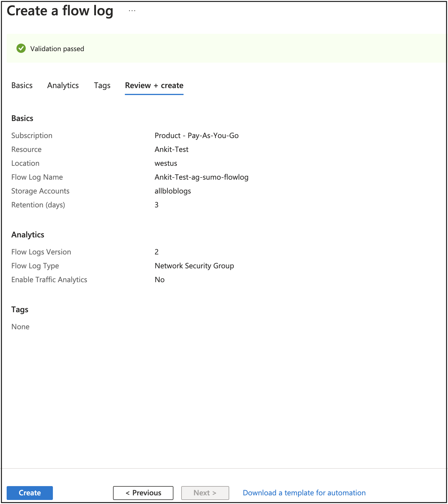Click the location value westus
The height and width of the screenshot is (504, 448).
pos(166,163)
